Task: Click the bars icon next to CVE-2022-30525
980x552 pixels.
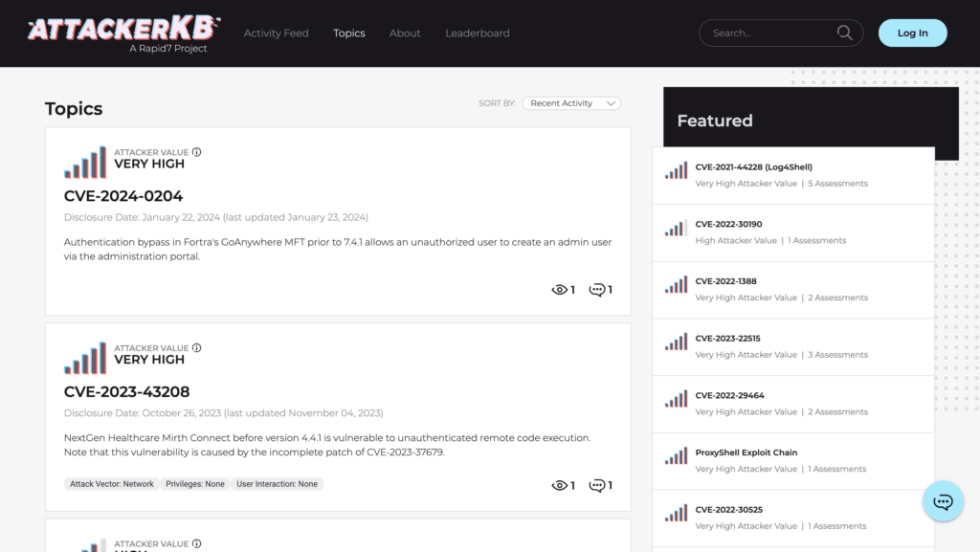Action: [677, 514]
